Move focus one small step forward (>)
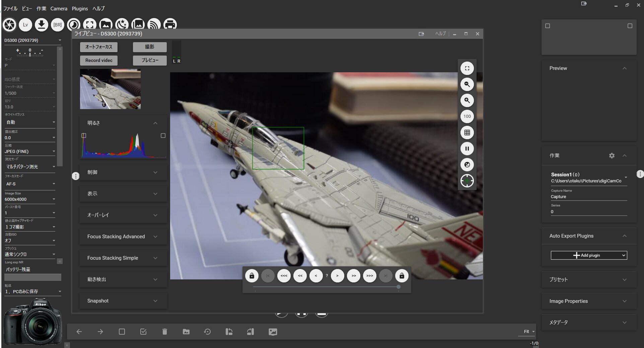 point(338,276)
